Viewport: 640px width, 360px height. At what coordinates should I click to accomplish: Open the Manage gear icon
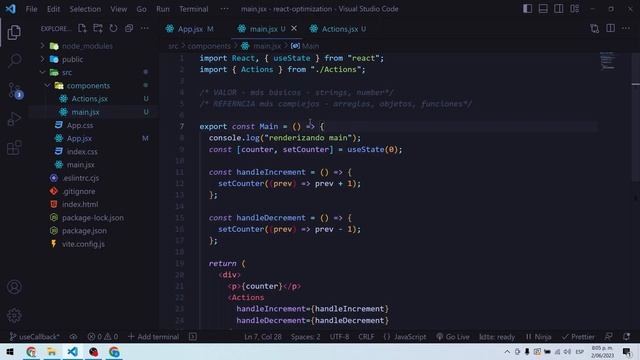click(x=14, y=315)
